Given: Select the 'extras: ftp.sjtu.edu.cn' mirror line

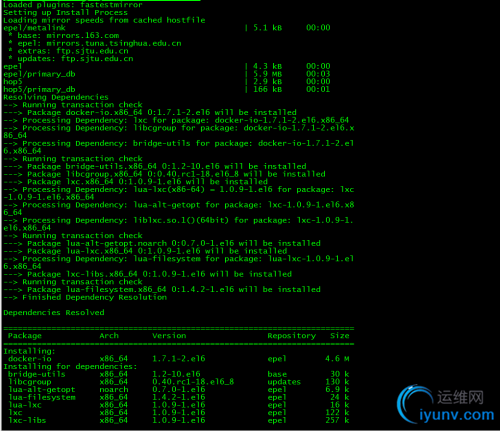Looking at the screenshot, I should point(73,51).
